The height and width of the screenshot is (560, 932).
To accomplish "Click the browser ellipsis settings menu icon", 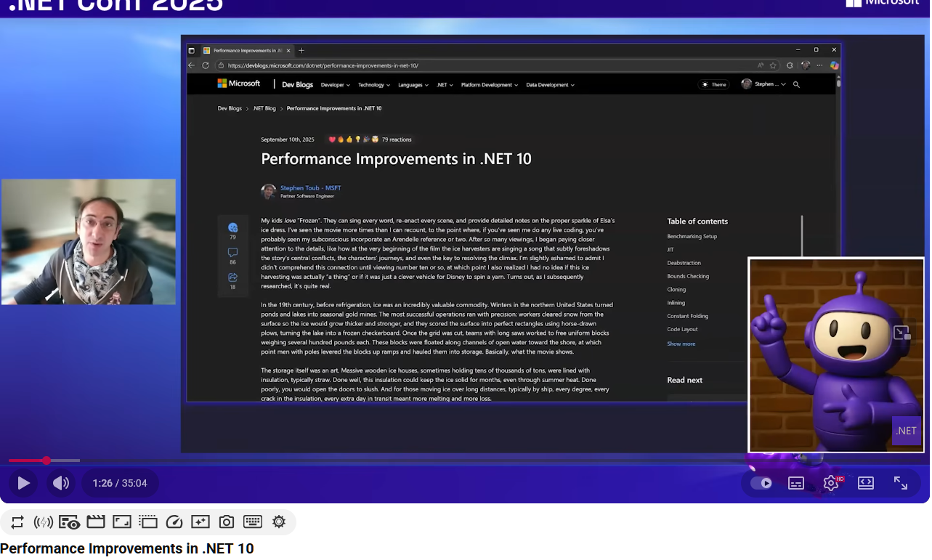I will (820, 65).
